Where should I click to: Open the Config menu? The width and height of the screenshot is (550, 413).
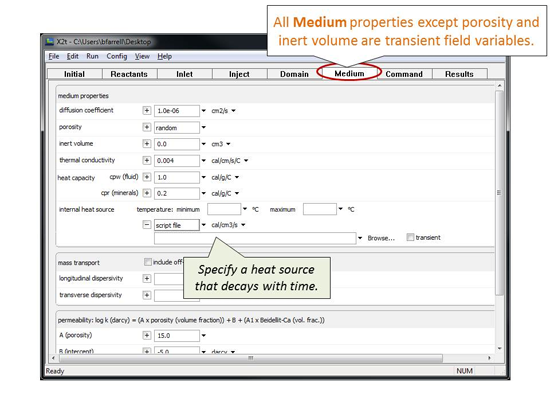tap(117, 56)
